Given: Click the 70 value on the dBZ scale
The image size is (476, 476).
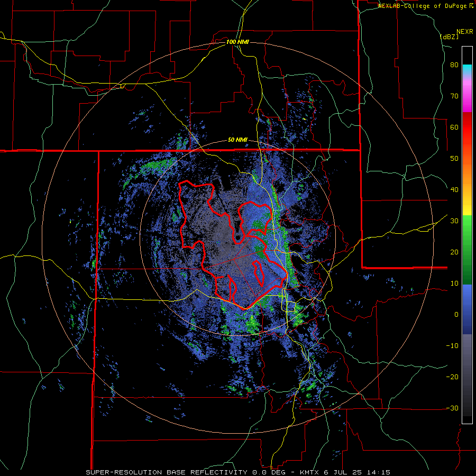Looking at the screenshot, I should point(454,96).
